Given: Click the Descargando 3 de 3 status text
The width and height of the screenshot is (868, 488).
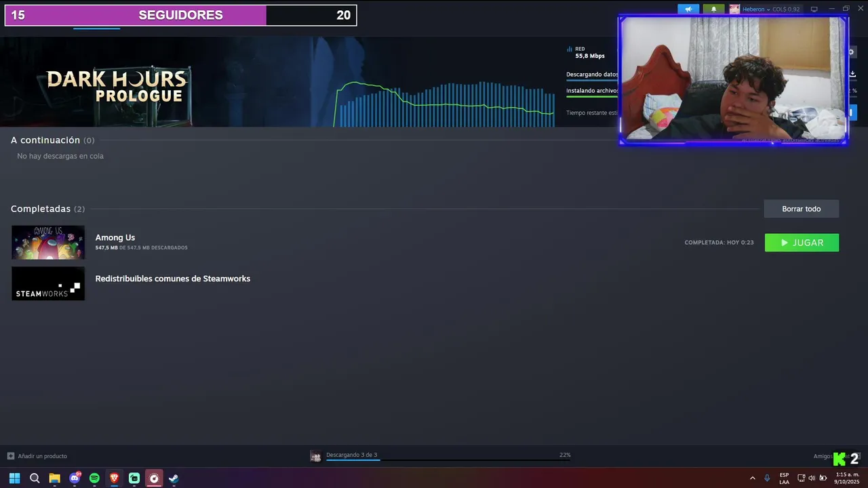Looking at the screenshot, I should [351, 455].
